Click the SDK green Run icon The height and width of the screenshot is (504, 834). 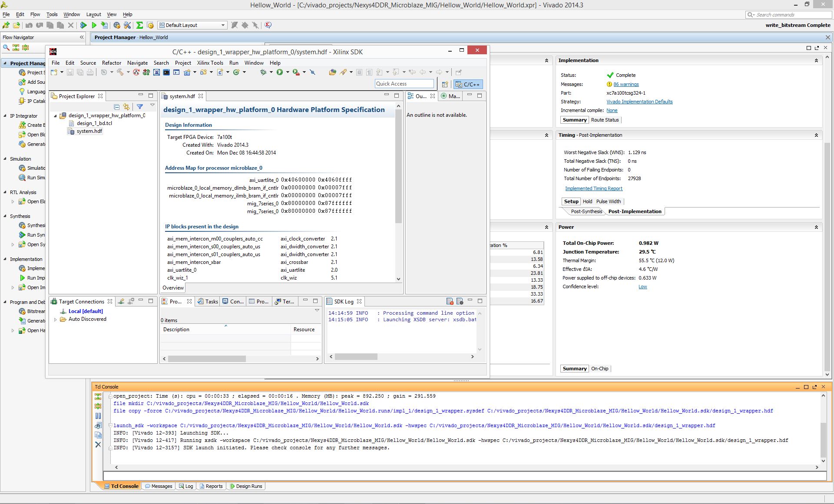coord(280,72)
